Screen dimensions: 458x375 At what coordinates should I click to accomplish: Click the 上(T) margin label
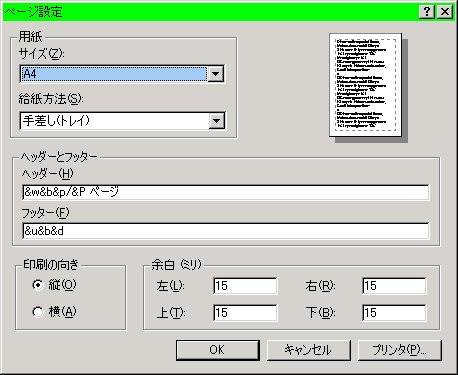[x=171, y=313]
